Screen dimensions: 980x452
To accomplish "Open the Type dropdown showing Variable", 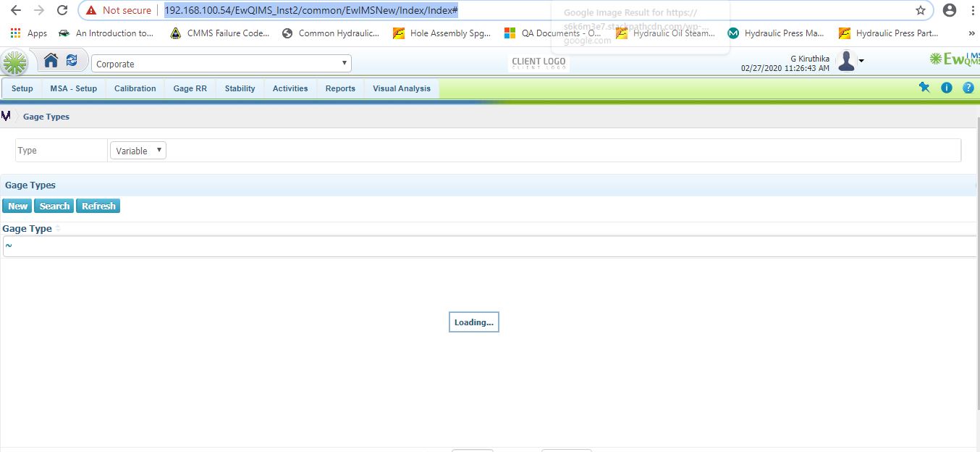I will tap(138, 151).
